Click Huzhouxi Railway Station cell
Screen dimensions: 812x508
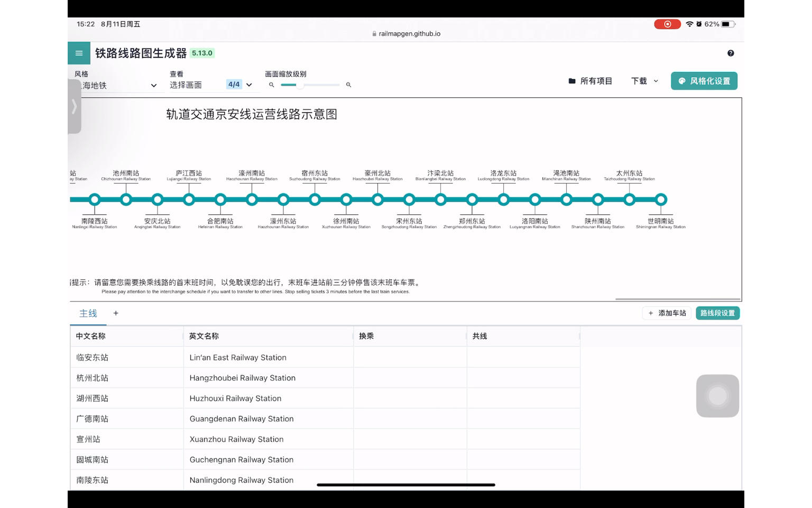tap(269, 398)
